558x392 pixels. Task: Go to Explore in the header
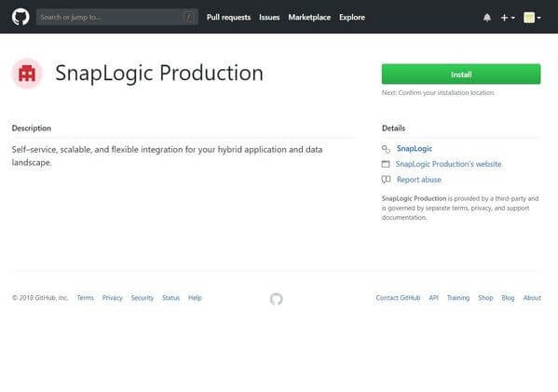coord(352,18)
